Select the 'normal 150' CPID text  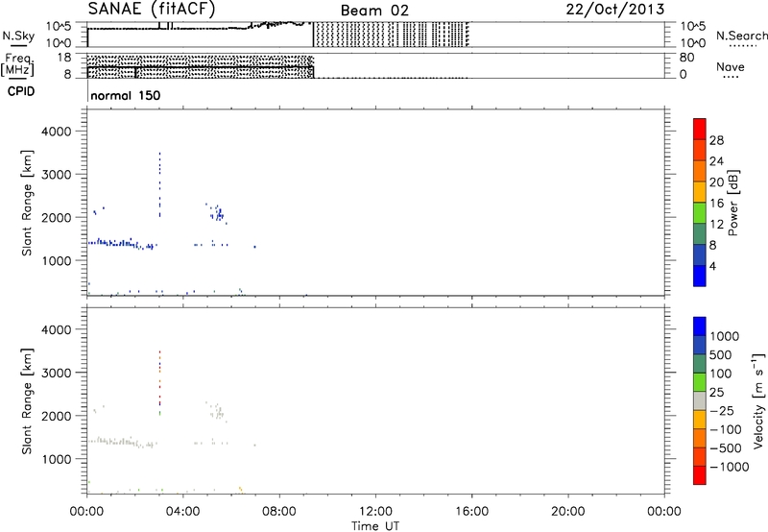click(126, 95)
